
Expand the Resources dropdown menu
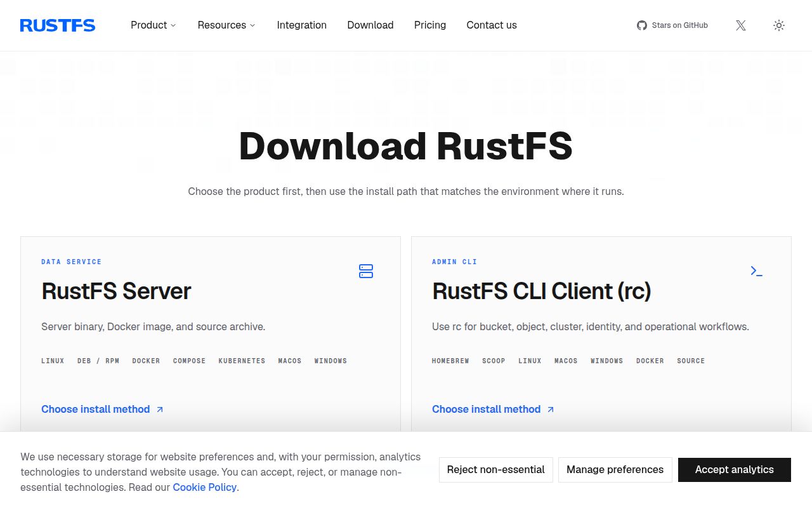click(226, 25)
